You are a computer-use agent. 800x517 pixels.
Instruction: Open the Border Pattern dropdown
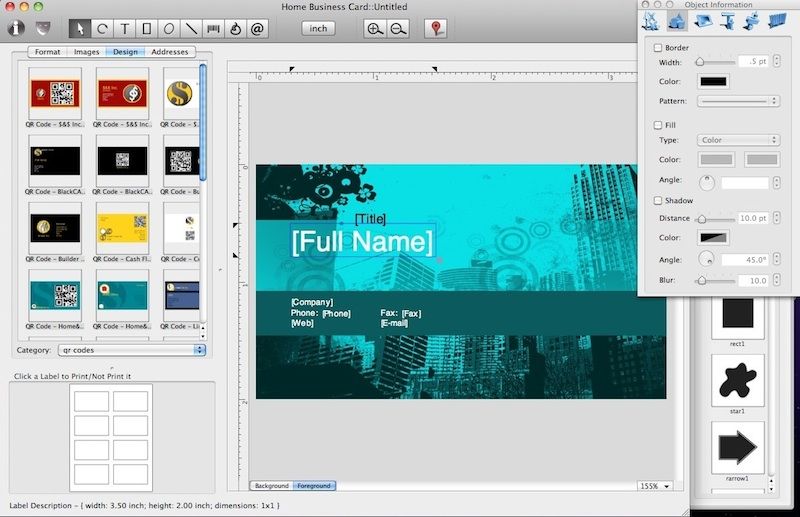[738, 101]
